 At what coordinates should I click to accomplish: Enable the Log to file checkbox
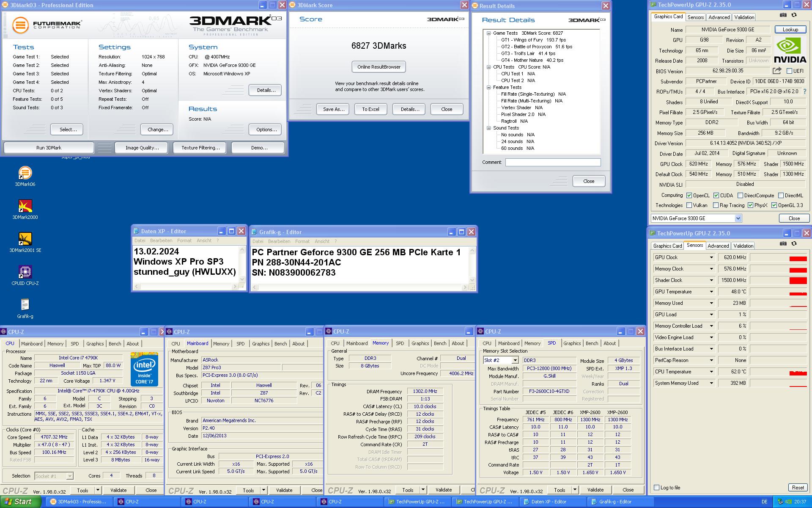point(656,488)
